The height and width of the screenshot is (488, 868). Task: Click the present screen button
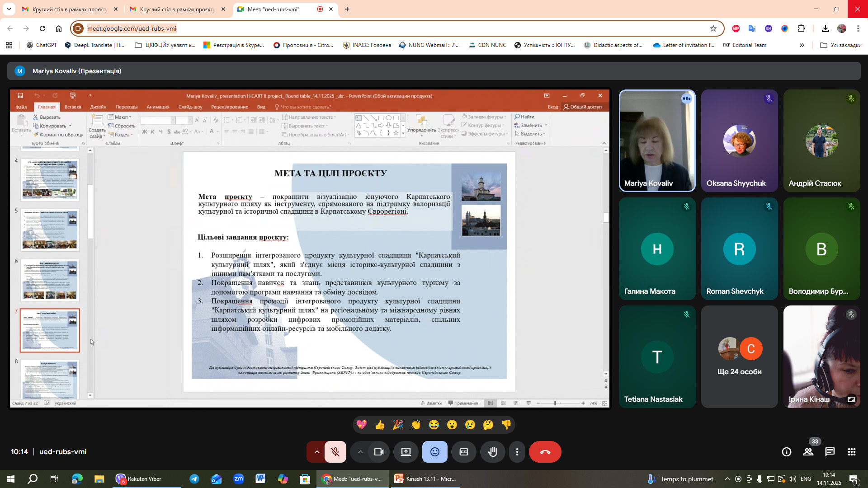[x=406, y=452]
